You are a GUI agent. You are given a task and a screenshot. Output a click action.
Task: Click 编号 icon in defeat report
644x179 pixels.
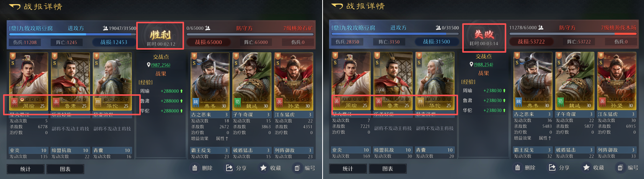[620, 168]
